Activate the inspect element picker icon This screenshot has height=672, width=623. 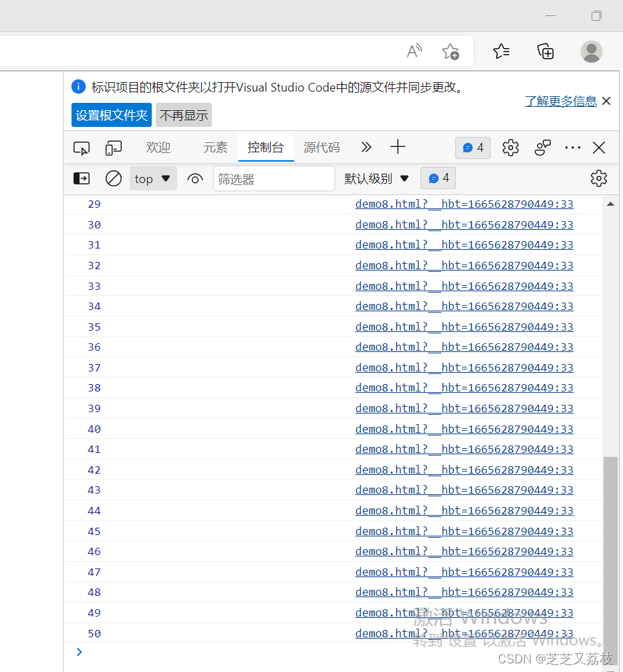pyautogui.click(x=82, y=148)
